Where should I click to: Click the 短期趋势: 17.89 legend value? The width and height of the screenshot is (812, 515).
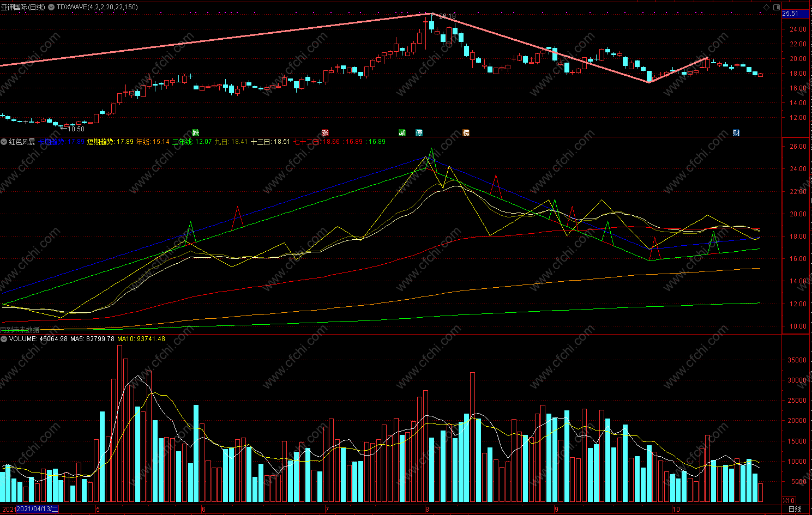[x=110, y=142]
